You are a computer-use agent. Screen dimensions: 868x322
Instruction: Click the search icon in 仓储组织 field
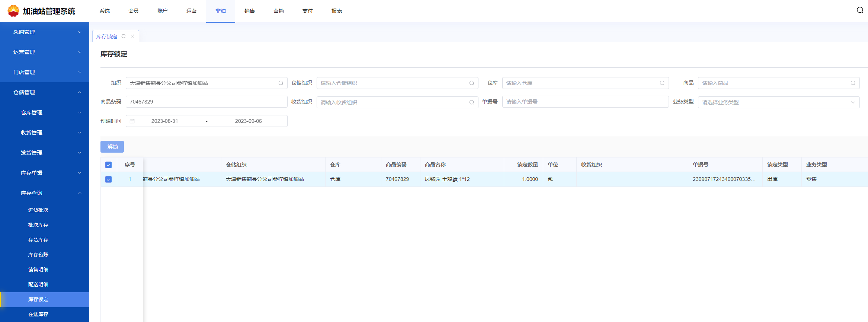(471, 83)
